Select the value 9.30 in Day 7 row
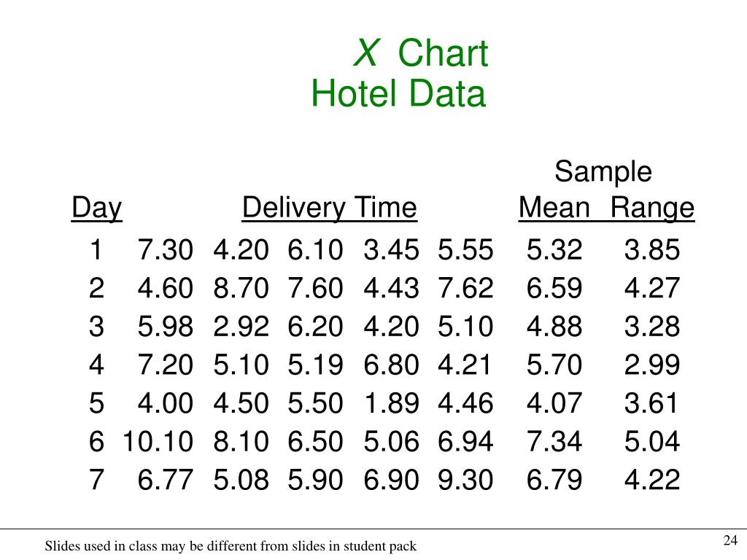Viewport: 747px width, 560px height. [465, 480]
